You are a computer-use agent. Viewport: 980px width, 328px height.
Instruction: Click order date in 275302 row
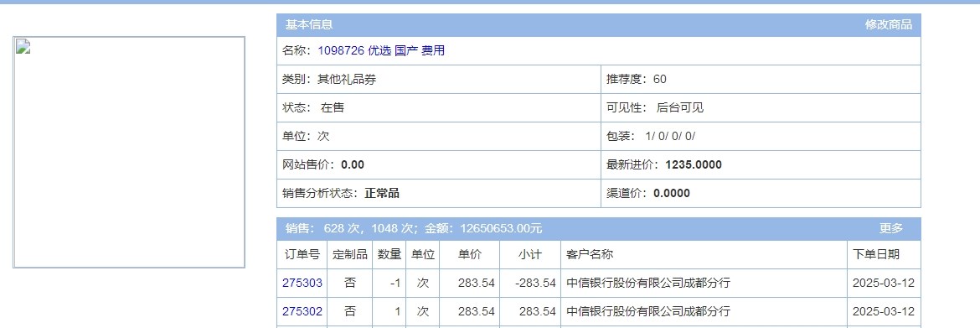tap(884, 311)
